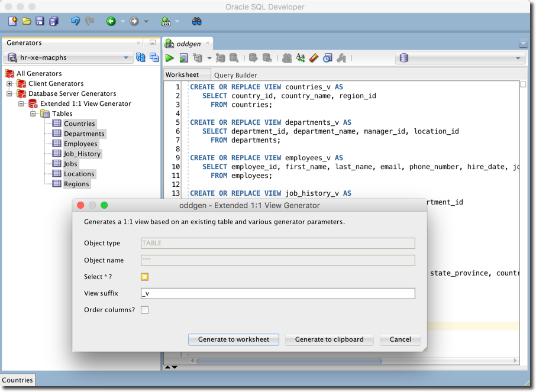Viewport: 536px width, 392px height.
Task: Close the oddgen tab
Action: 208,43
